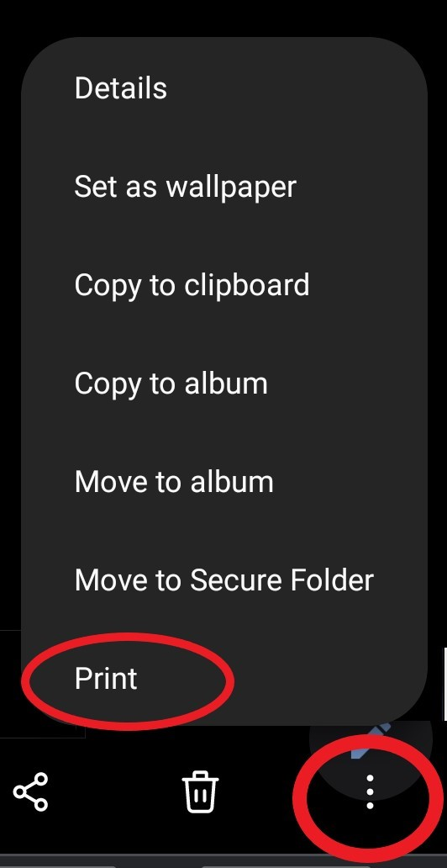This screenshot has height=868, width=447.
Task: Select Move to album
Action: point(174,482)
